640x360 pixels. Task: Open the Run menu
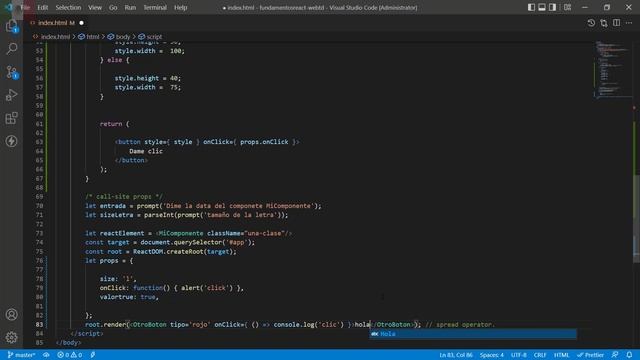[130, 7]
